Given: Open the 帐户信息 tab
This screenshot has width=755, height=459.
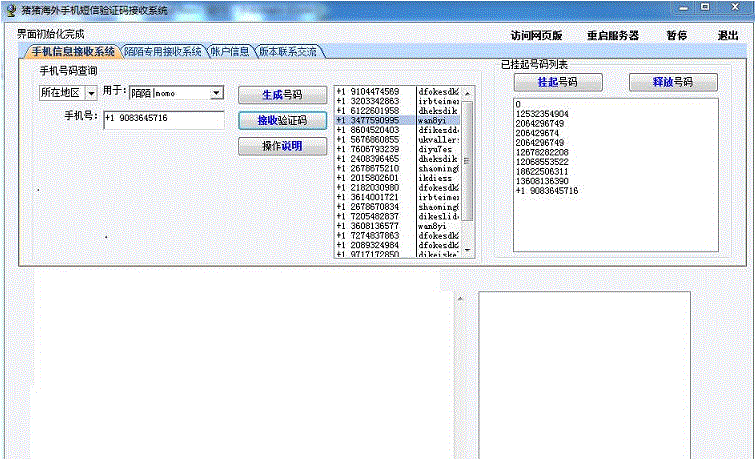Looking at the screenshot, I should click(x=230, y=51).
